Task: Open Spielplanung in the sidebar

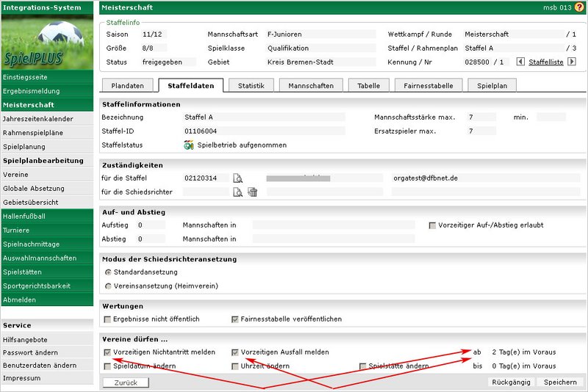Action: [24, 147]
